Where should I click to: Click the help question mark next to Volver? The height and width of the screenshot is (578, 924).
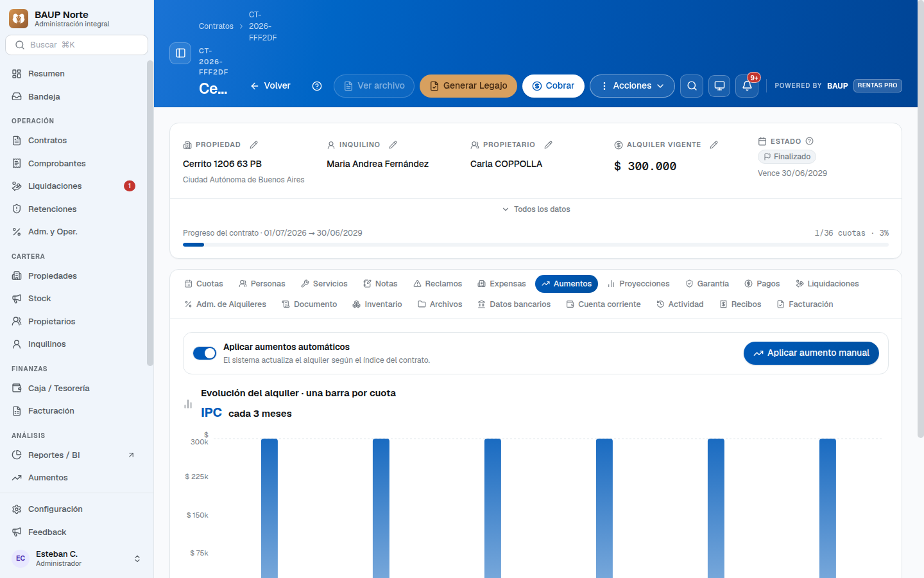(x=317, y=86)
